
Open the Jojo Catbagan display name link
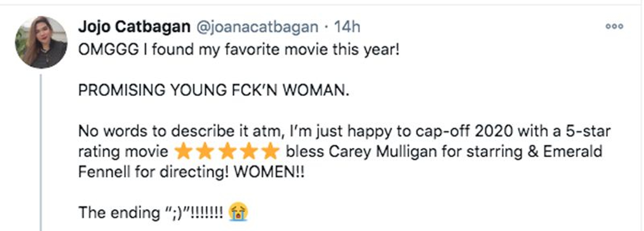coord(134,27)
